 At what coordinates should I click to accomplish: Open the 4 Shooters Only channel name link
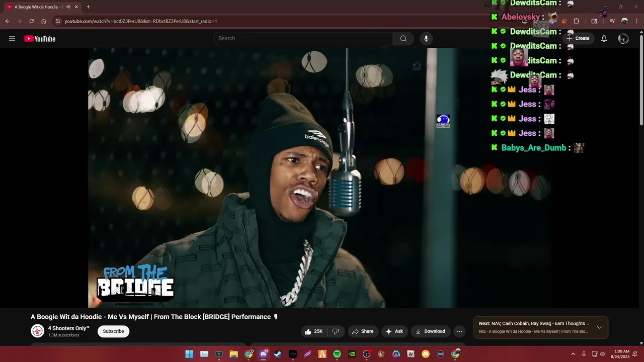point(68,328)
